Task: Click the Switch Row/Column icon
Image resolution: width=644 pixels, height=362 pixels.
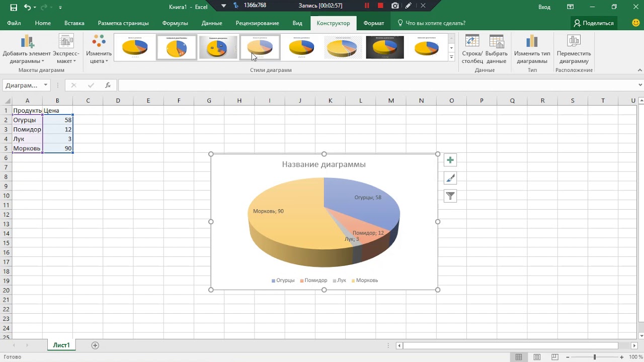Action: tap(472, 42)
